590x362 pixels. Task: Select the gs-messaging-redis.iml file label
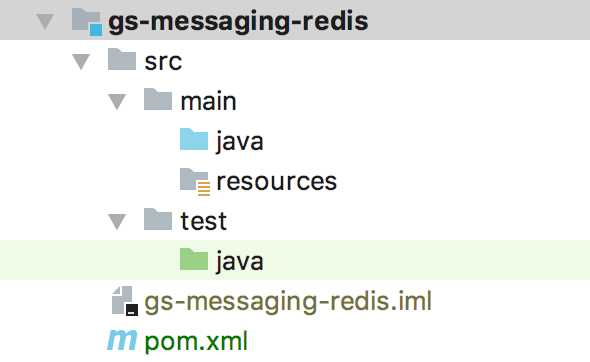(x=288, y=302)
